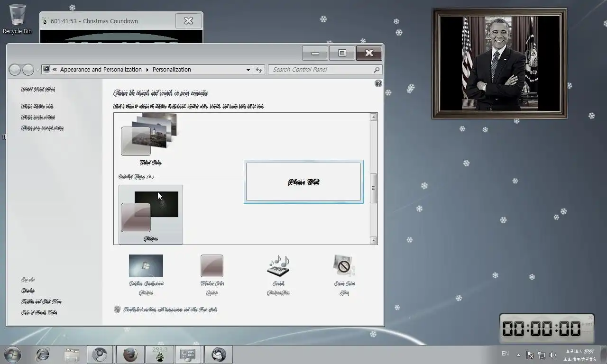Click the taskbar clock date
The image size is (607, 364).
coord(580,359)
